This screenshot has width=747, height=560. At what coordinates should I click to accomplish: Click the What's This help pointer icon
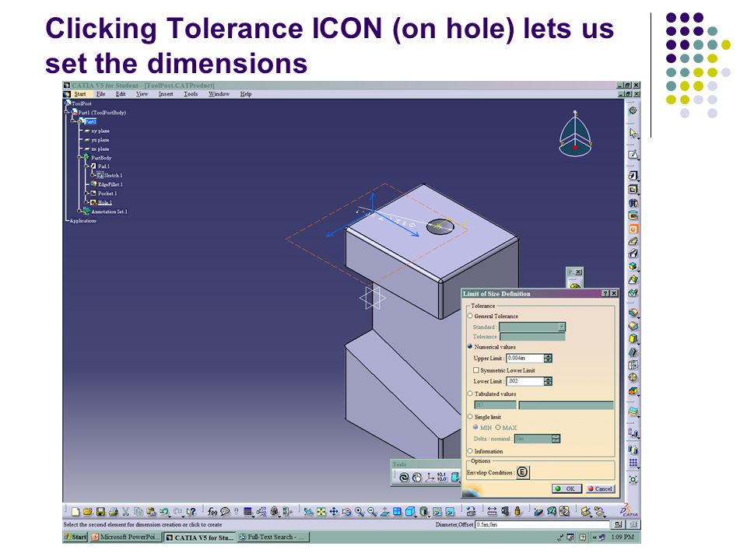point(191,512)
